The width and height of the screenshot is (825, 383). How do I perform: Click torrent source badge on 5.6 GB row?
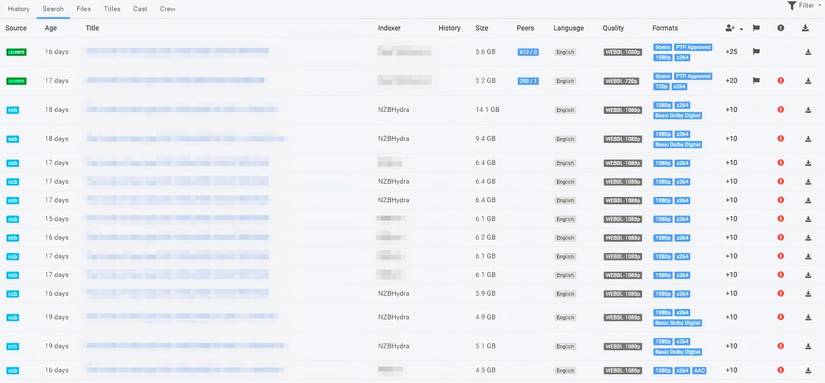16,52
